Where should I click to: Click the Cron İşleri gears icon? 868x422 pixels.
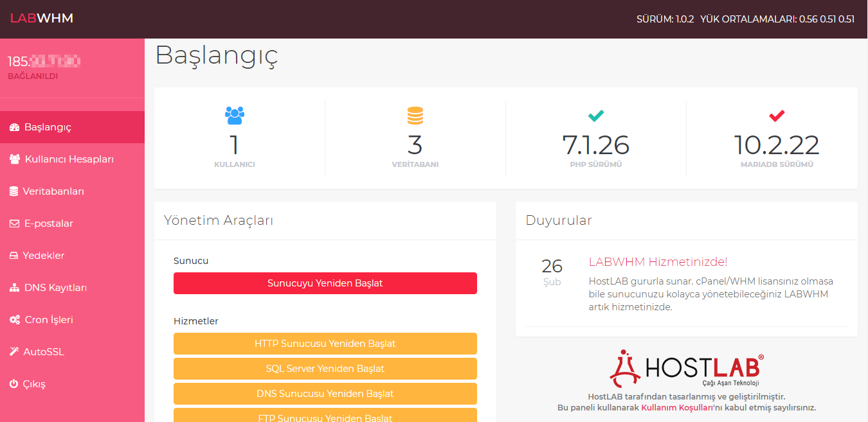[14, 320]
